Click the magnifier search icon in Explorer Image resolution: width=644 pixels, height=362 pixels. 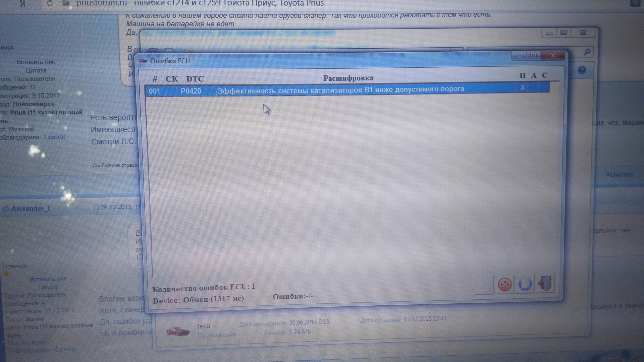(587, 52)
